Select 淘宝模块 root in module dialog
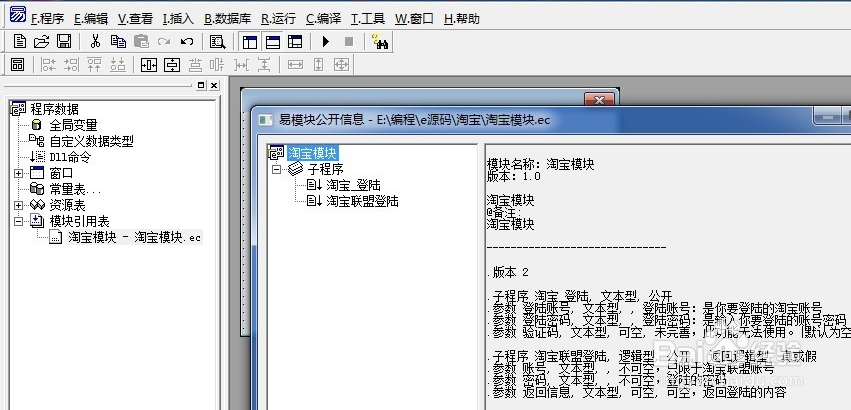The height and width of the screenshot is (410, 851). click(x=312, y=153)
